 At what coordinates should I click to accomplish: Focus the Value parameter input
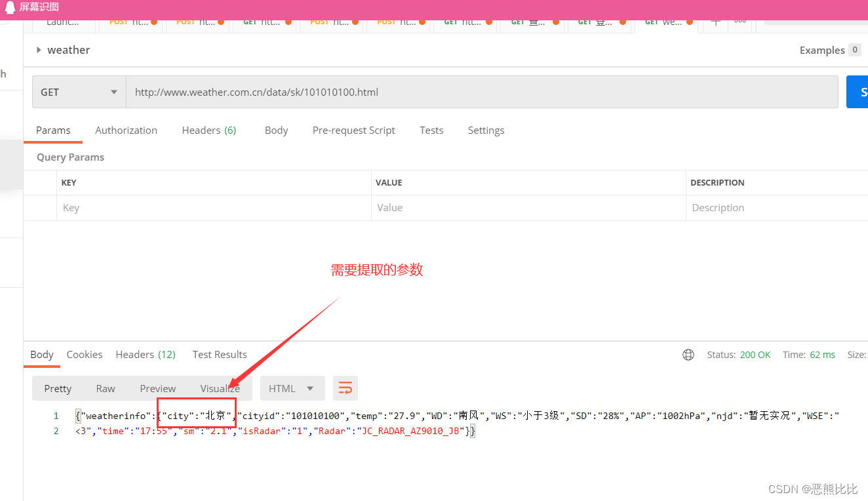click(528, 208)
